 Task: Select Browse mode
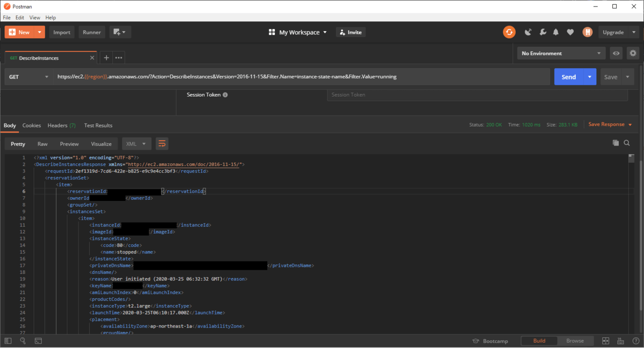pos(575,340)
